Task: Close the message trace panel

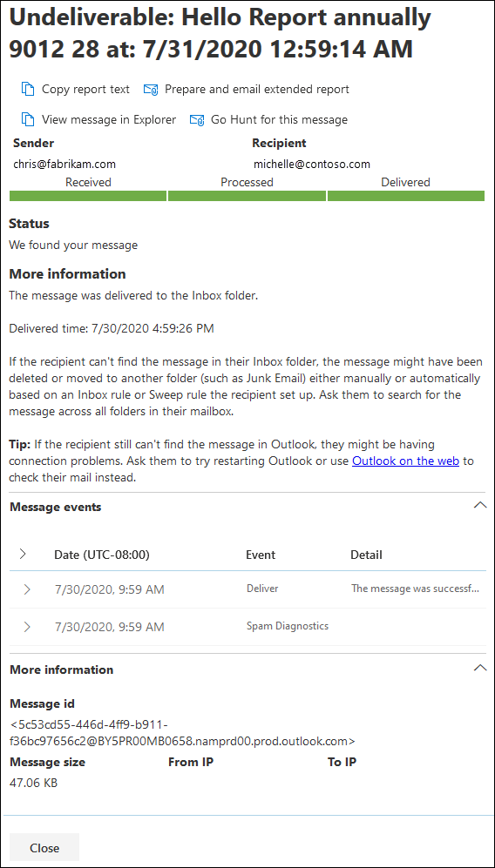Action: pyautogui.click(x=44, y=848)
